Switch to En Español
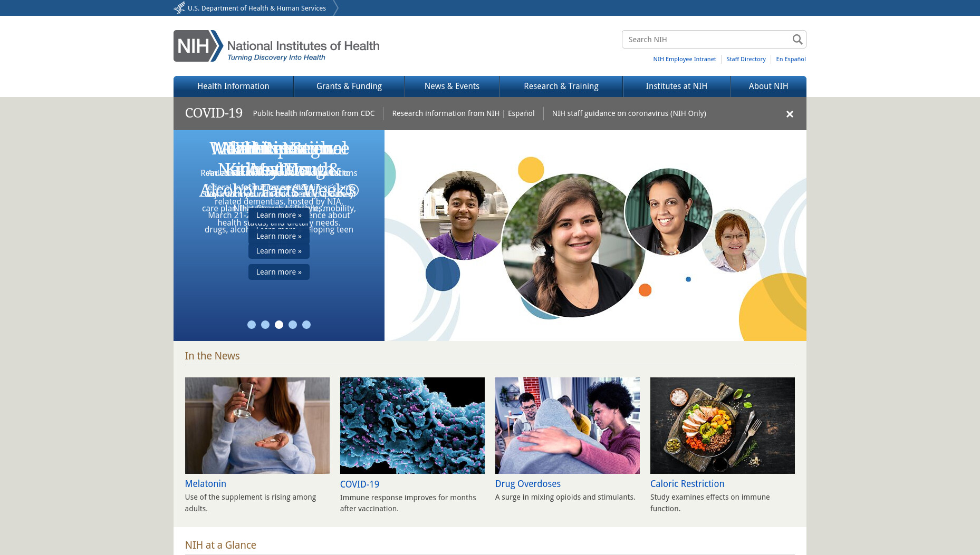The image size is (980, 555). click(x=791, y=59)
